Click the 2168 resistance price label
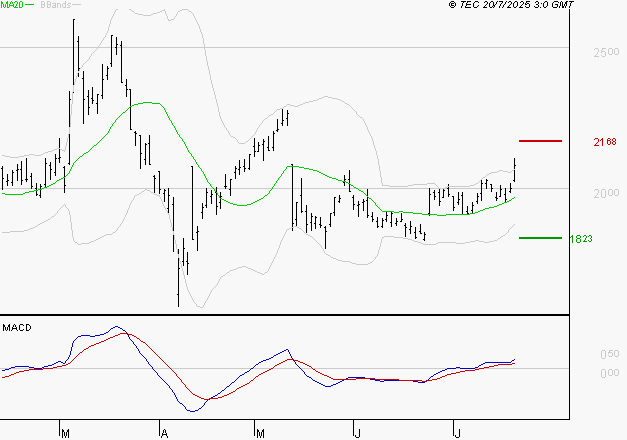The width and height of the screenshot is (627, 440). tap(605, 142)
